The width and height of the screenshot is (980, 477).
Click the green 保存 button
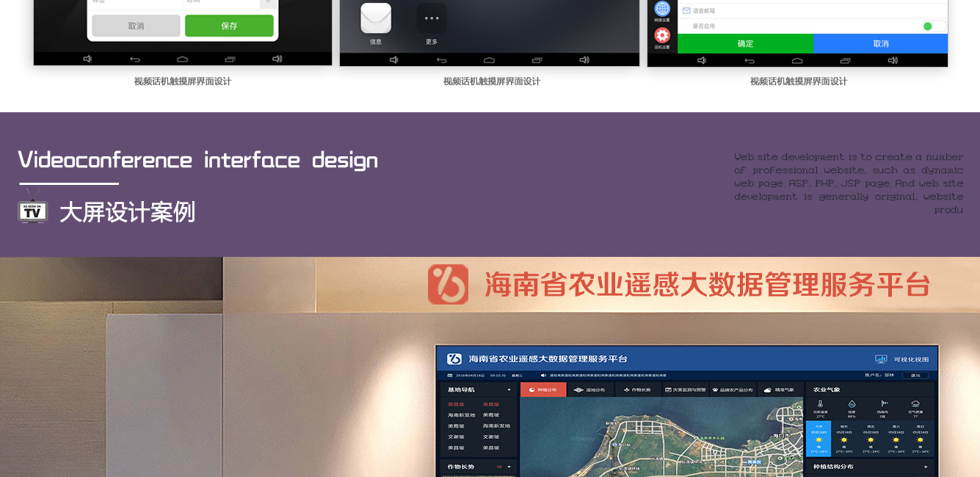(x=229, y=26)
